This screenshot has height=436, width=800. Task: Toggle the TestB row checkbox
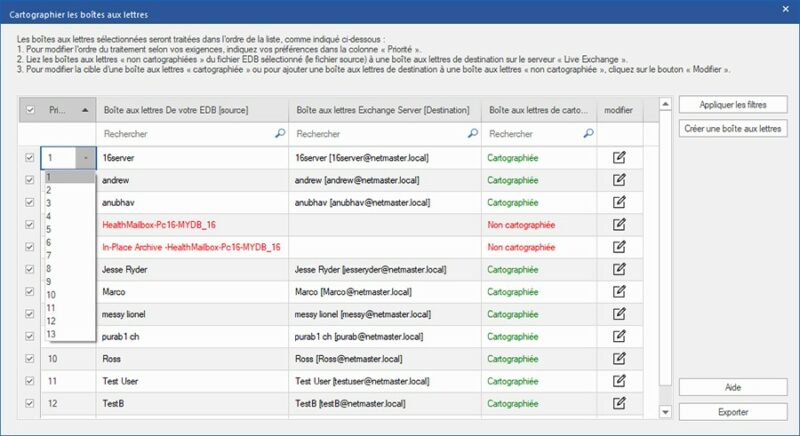(30, 403)
